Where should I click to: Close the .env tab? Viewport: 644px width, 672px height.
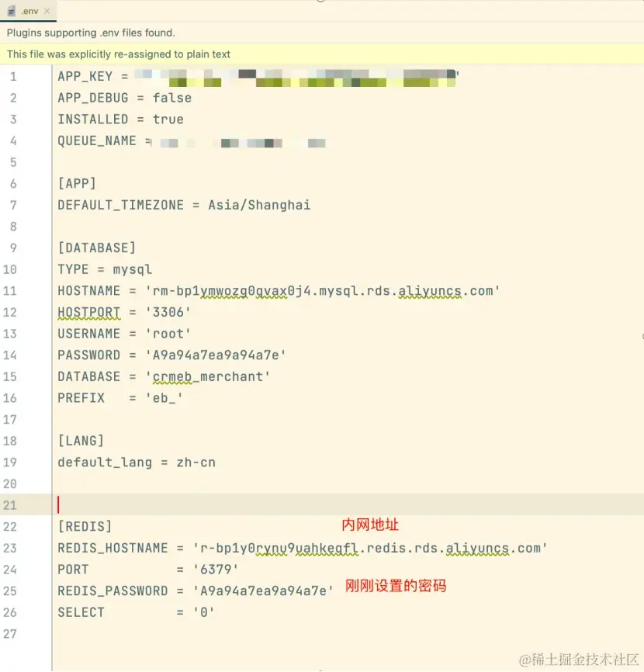tap(47, 11)
